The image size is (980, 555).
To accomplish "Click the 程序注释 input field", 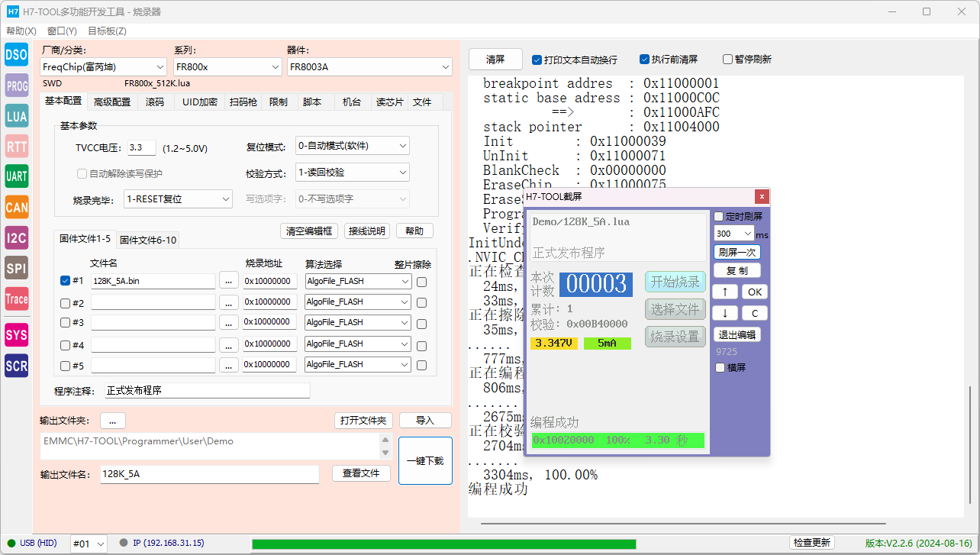I will 208,391.
